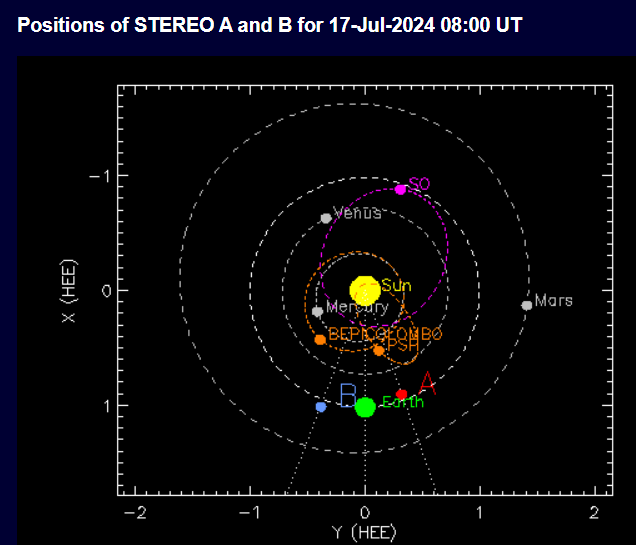Click the X (HEE) axis label
This screenshot has height=545, width=636.
(x=69, y=291)
